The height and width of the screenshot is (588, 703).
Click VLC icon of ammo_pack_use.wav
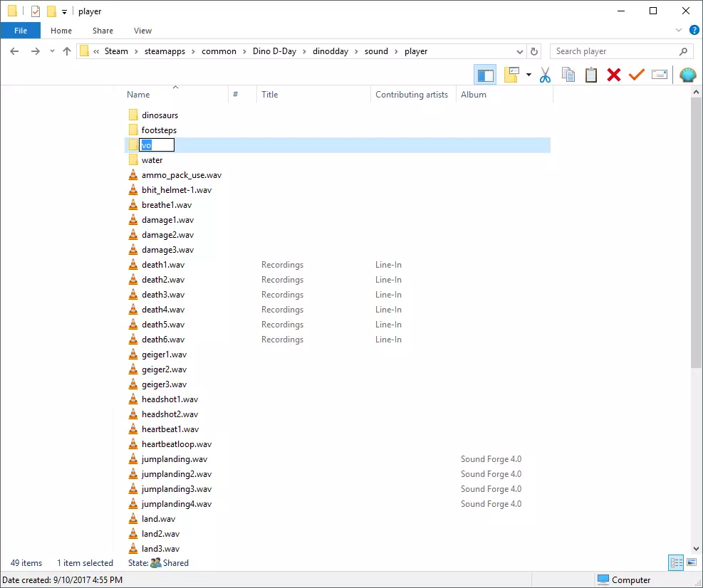click(133, 175)
